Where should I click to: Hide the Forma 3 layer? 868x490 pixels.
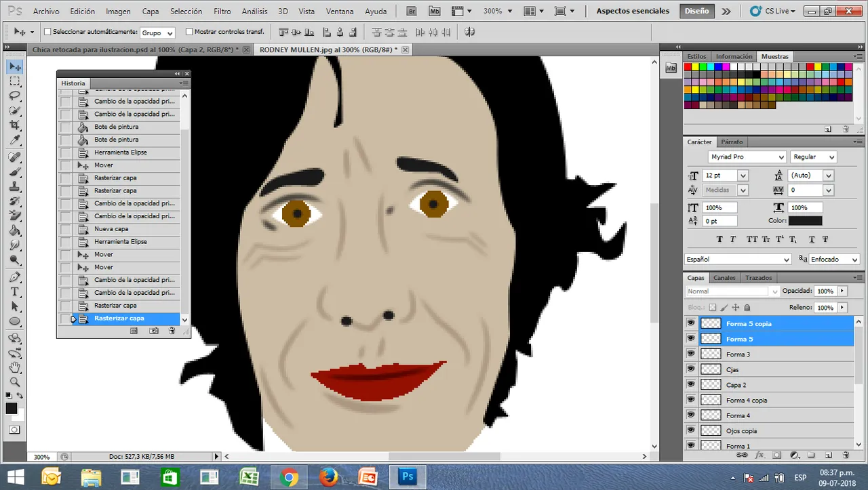click(691, 354)
